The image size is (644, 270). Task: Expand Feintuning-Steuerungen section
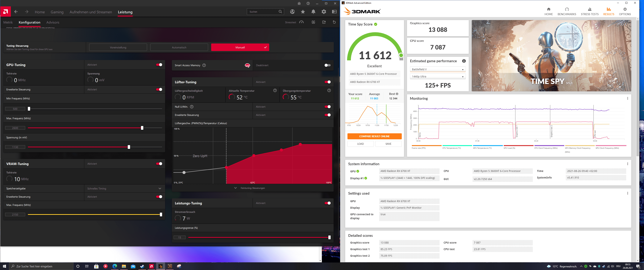[x=250, y=188]
